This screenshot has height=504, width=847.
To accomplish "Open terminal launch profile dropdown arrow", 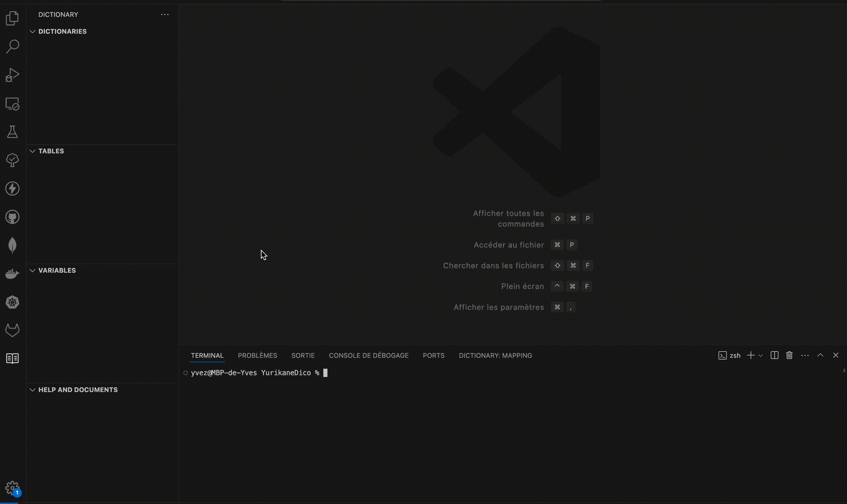I will point(761,356).
